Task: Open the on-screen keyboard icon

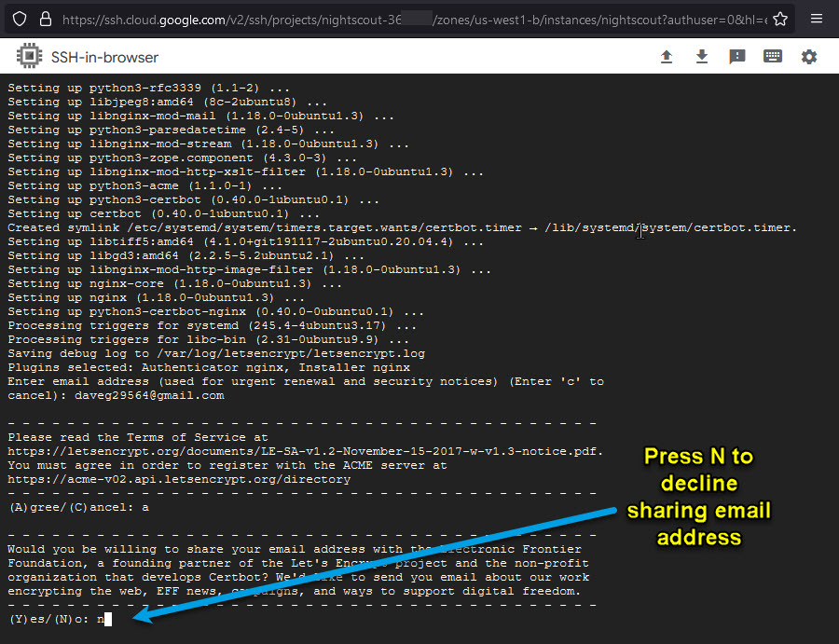Action: [x=773, y=57]
